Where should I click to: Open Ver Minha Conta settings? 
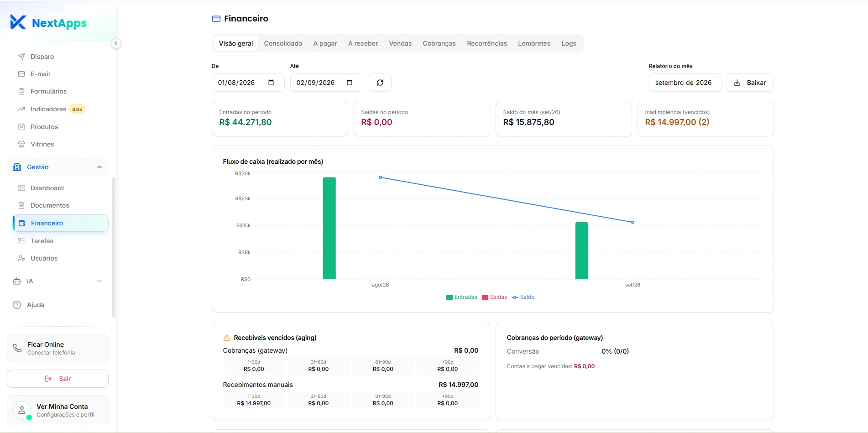tap(58, 410)
